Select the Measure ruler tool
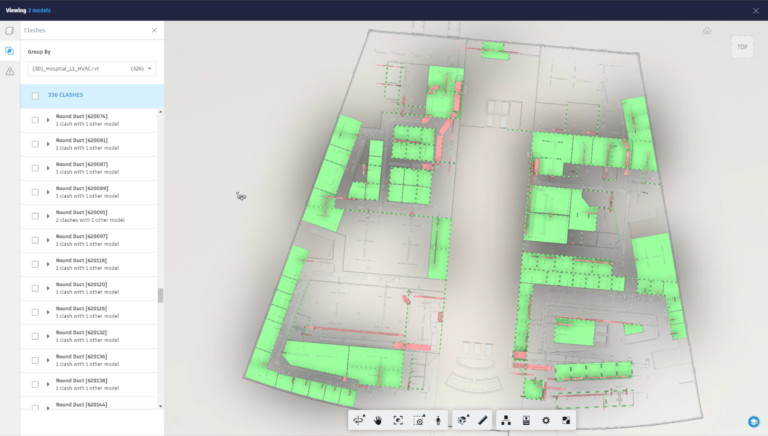The image size is (768, 436). (x=483, y=420)
